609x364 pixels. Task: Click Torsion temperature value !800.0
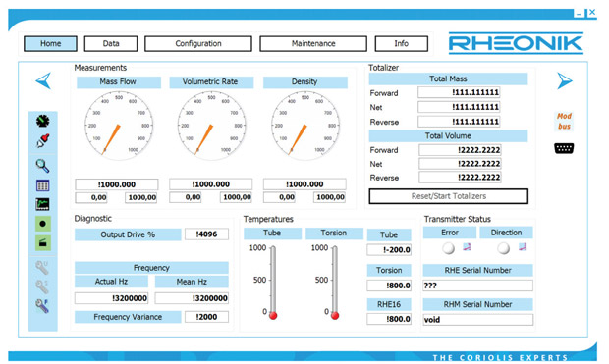point(389,286)
